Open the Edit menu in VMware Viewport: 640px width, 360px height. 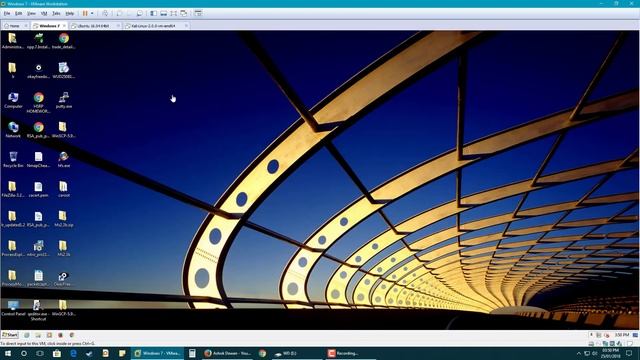point(19,13)
